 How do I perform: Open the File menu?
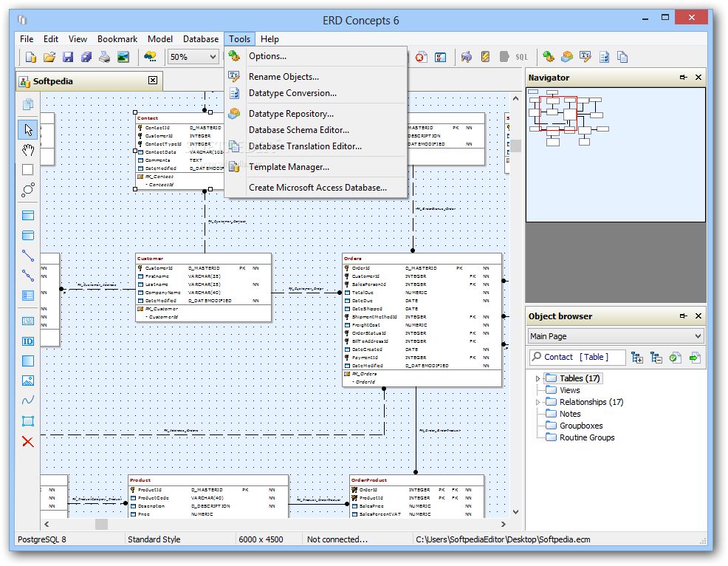tap(27, 39)
